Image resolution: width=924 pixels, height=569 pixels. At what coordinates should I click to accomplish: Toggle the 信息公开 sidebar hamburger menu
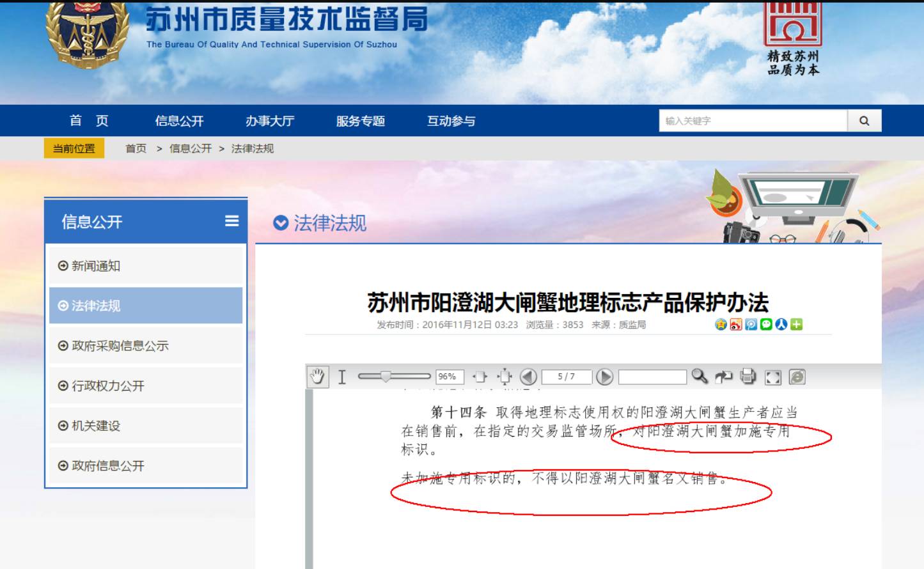click(231, 221)
